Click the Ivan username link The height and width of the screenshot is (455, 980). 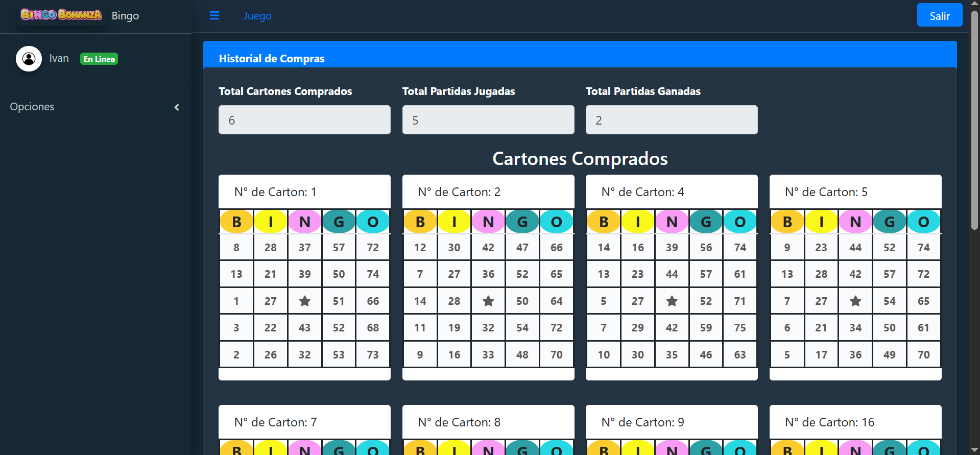(x=59, y=58)
